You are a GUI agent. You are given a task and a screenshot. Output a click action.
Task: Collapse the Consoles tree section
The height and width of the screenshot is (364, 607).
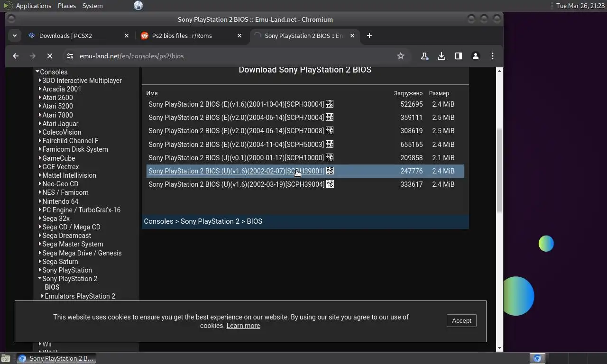[x=37, y=72]
